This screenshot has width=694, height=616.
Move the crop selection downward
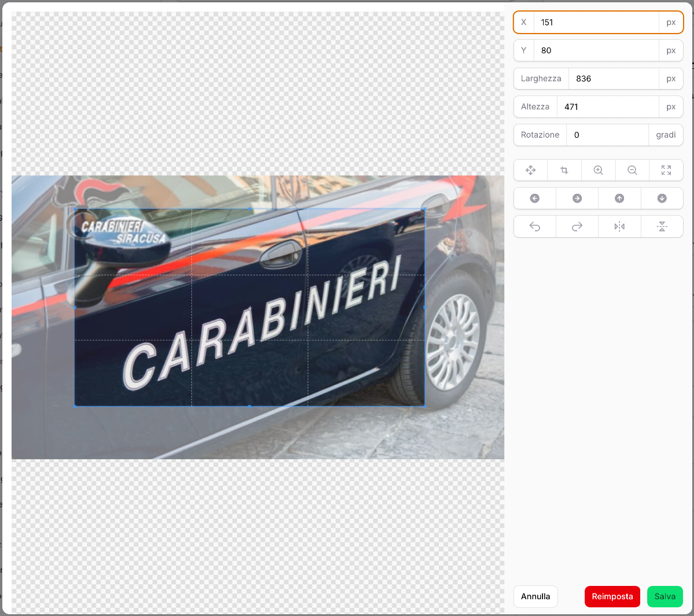click(x=662, y=198)
